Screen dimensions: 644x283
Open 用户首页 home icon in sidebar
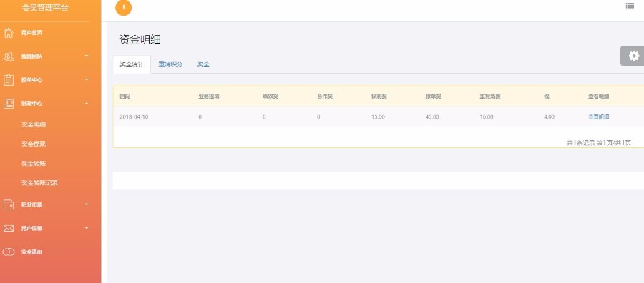(x=8, y=33)
